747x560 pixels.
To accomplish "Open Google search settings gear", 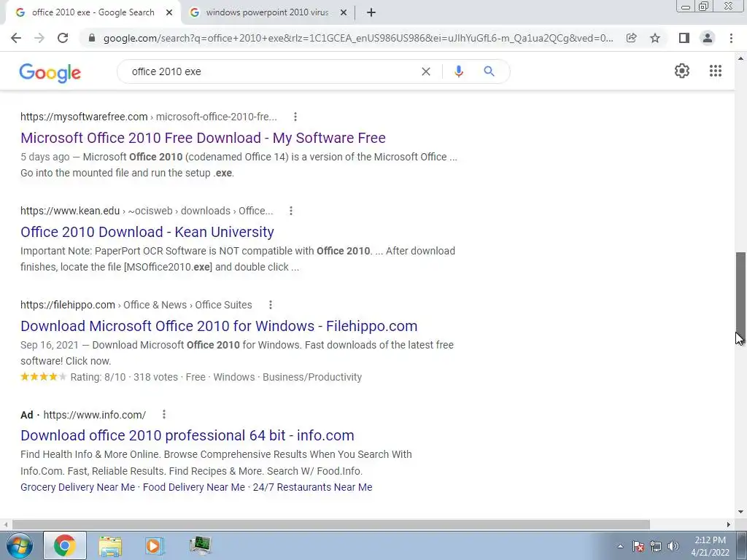I will (x=682, y=71).
